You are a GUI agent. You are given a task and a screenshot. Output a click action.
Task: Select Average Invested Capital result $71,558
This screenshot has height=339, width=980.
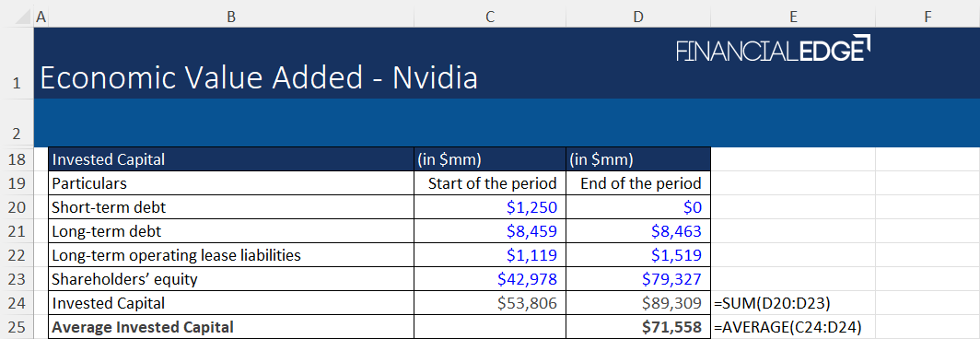tap(638, 327)
